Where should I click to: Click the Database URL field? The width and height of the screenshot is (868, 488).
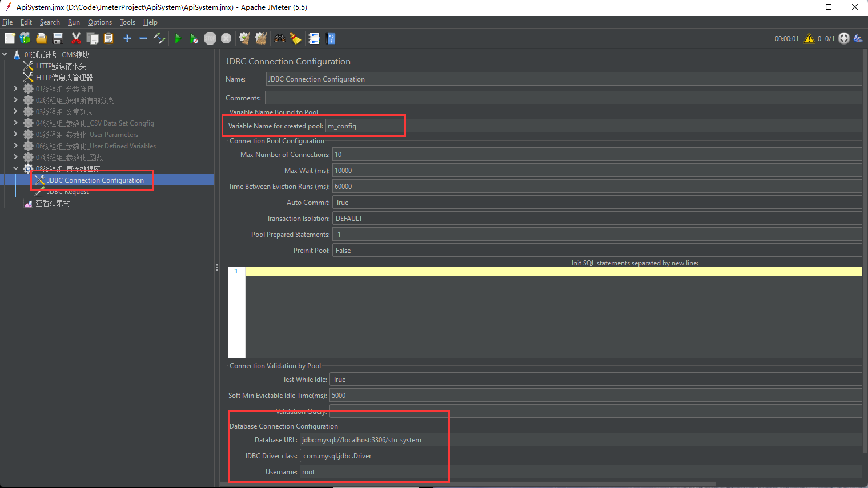click(581, 440)
